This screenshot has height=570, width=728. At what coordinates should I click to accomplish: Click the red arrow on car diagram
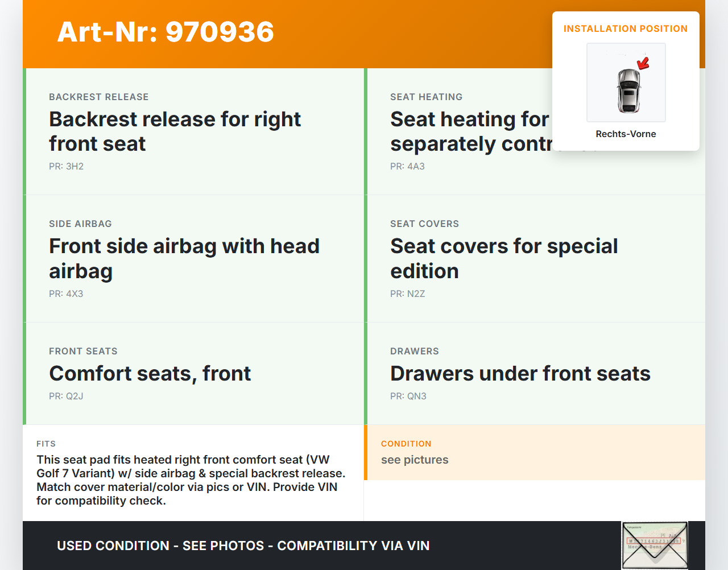643,63
